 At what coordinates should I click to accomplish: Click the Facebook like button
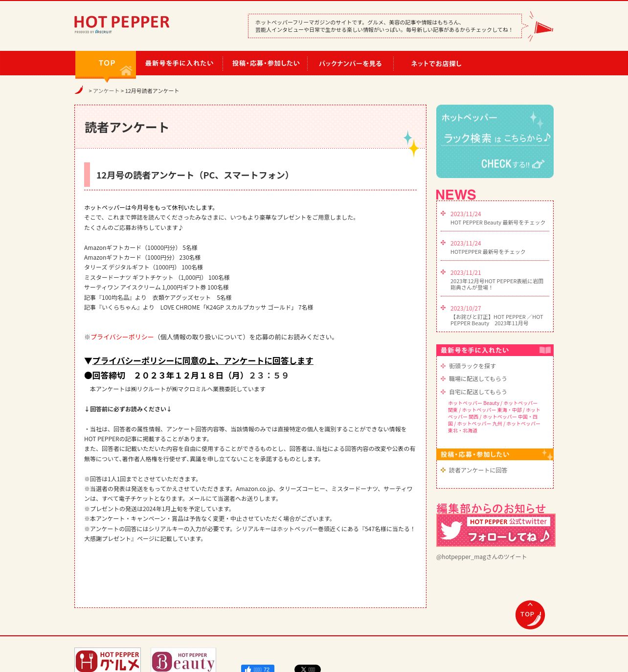point(258,669)
